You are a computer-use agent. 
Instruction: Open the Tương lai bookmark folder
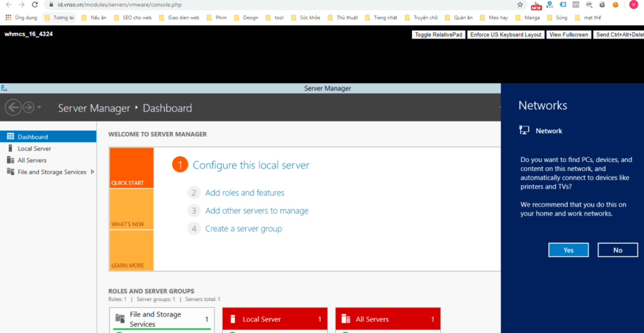pos(59,18)
